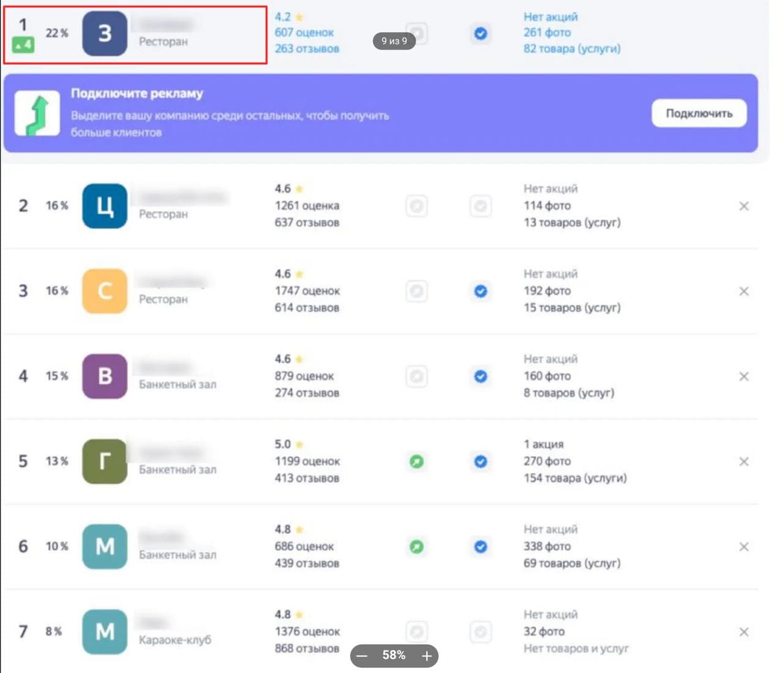Click the grey advertising badge in row 7
The image size is (784, 673).
point(417,631)
